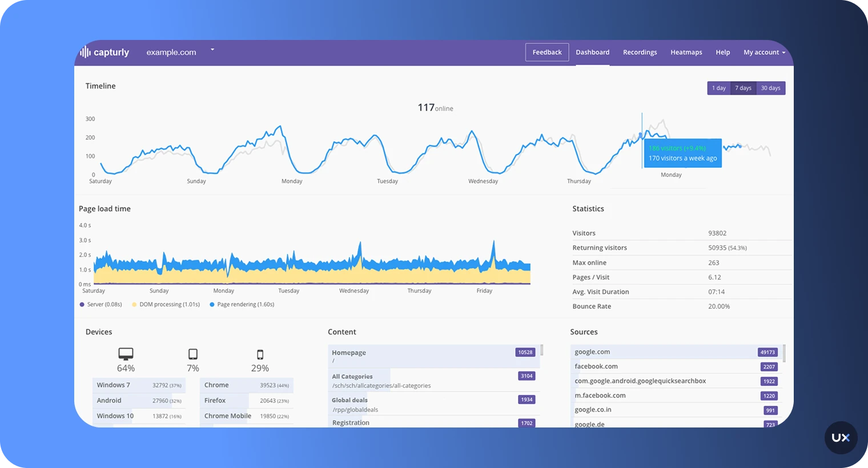Select the 1 day range

pos(719,88)
